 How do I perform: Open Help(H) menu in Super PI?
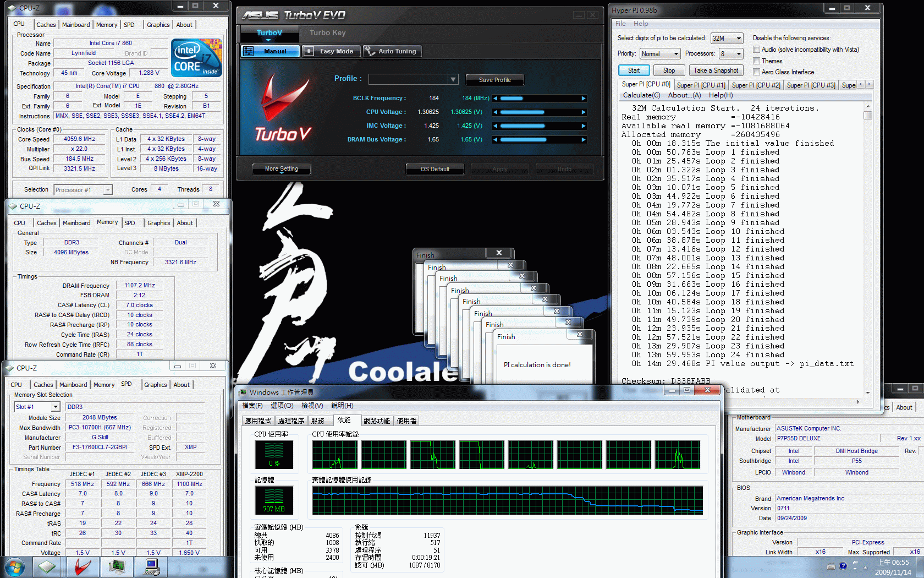click(721, 95)
